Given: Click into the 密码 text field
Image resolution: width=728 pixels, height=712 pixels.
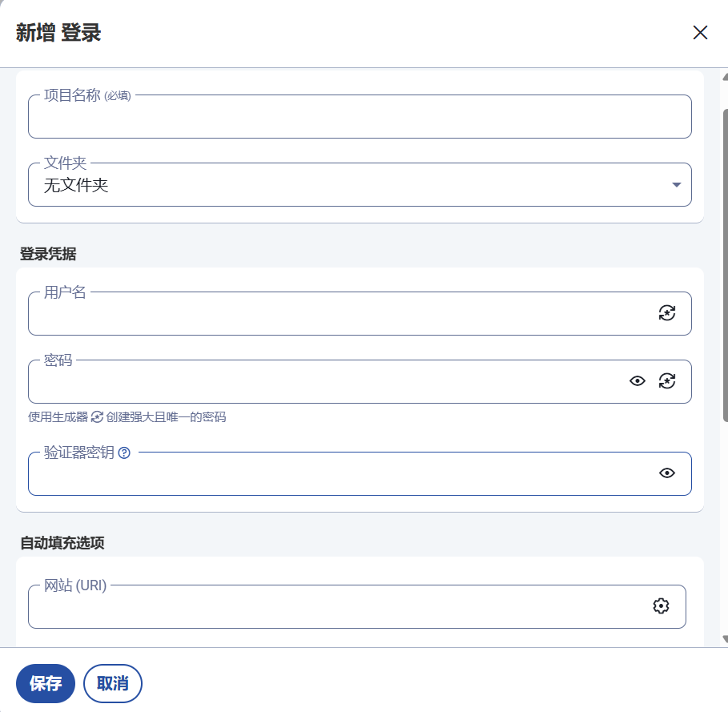Looking at the screenshot, I should 320,383.
